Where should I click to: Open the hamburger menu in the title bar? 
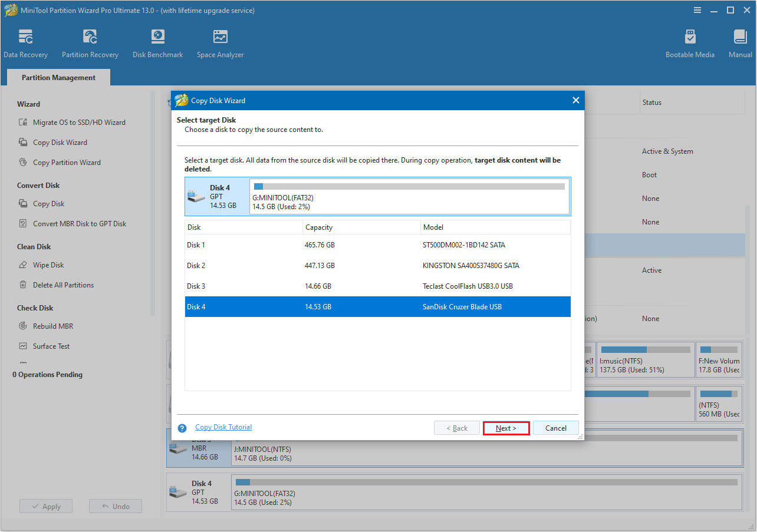[x=697, y=10]
